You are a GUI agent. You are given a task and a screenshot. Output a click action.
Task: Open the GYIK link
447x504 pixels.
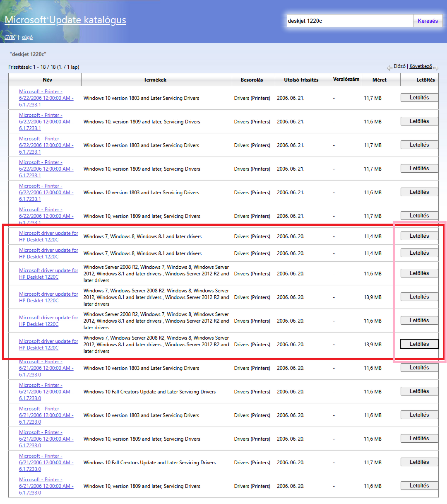click(x=10, y=37)
